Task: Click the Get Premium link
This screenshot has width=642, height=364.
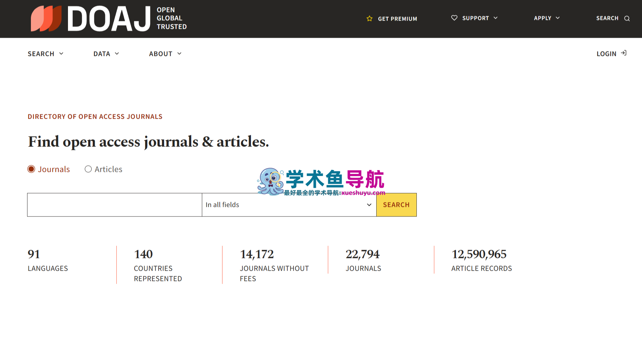Action: (397, 19)
